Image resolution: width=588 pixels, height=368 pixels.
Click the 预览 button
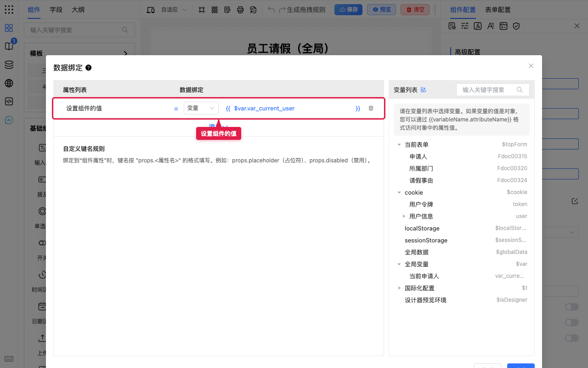[x=381, y=10]
